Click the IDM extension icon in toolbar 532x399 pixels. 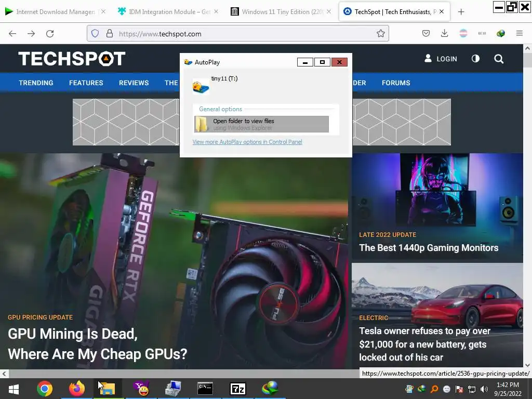pyautogui.click(x=500, y=33)
